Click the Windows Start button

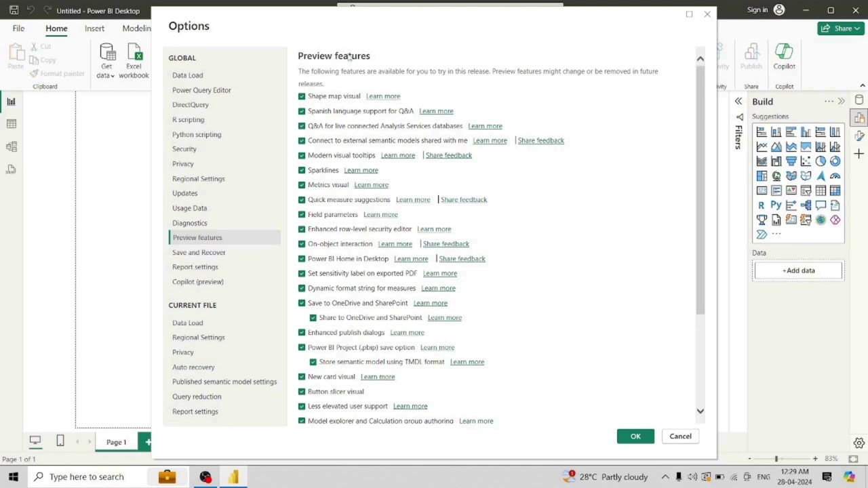point(13,476)
